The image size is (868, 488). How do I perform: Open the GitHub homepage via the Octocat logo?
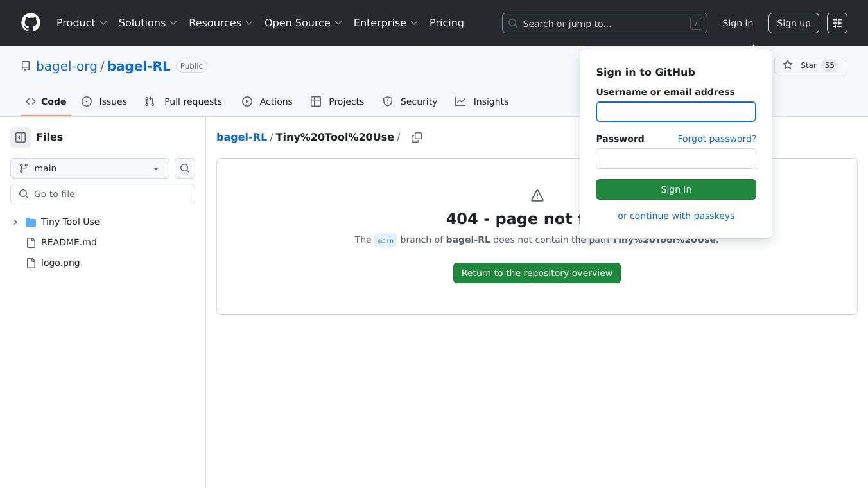click(31, 23)
